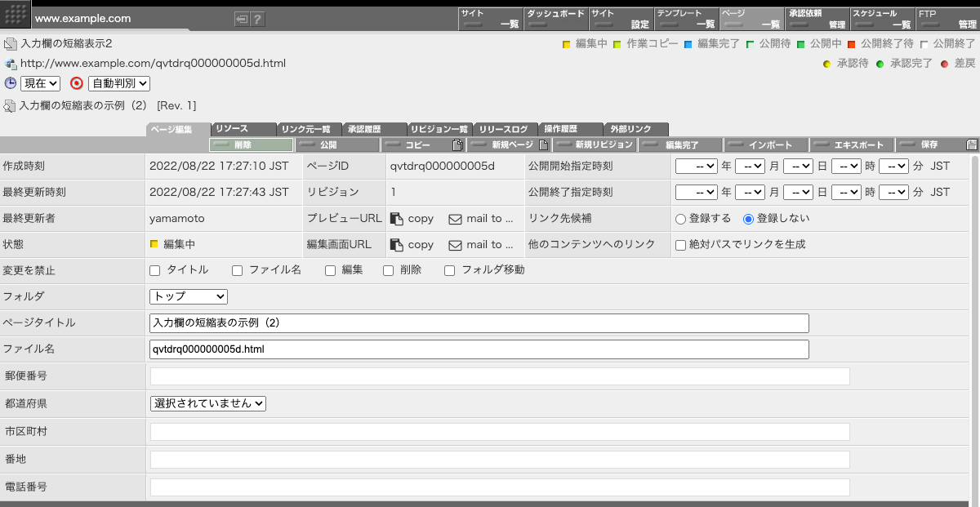This screenshot has width=980, height=507.
Task: Click the globe link icon before the page URL
Action: click(9, 63)
